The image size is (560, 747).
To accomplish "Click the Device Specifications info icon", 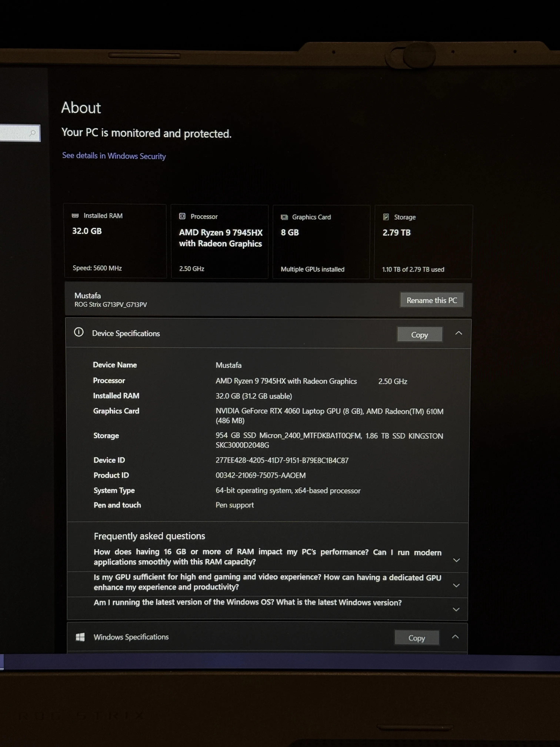I will click(79, 333).
